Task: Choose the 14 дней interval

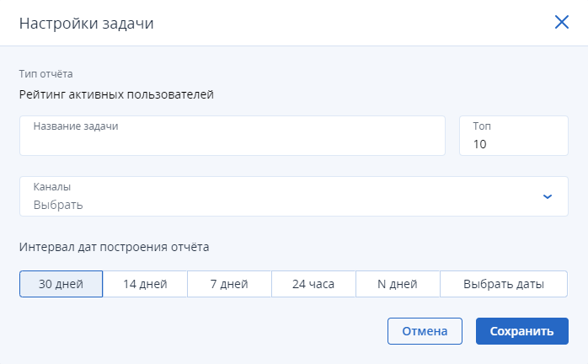Action: (x=145, y=284)
